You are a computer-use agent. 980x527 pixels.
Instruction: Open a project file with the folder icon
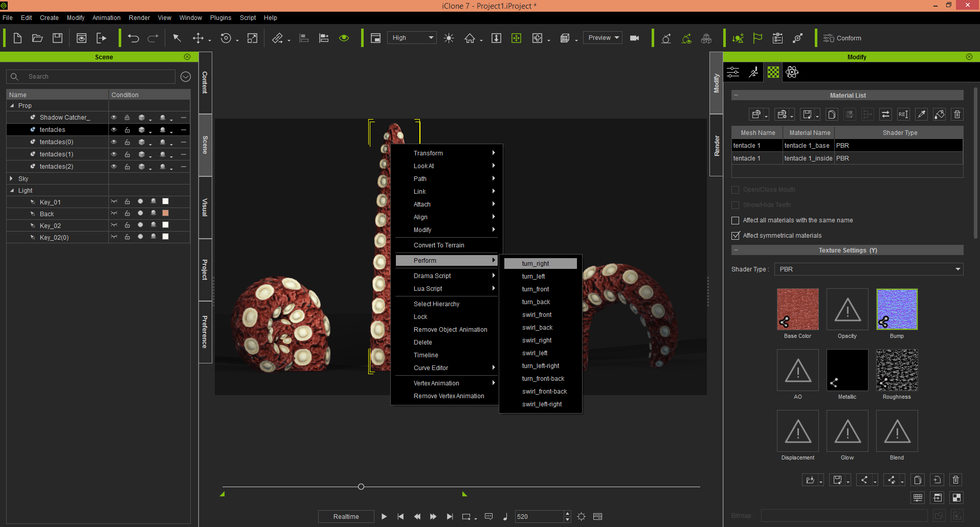37,38
